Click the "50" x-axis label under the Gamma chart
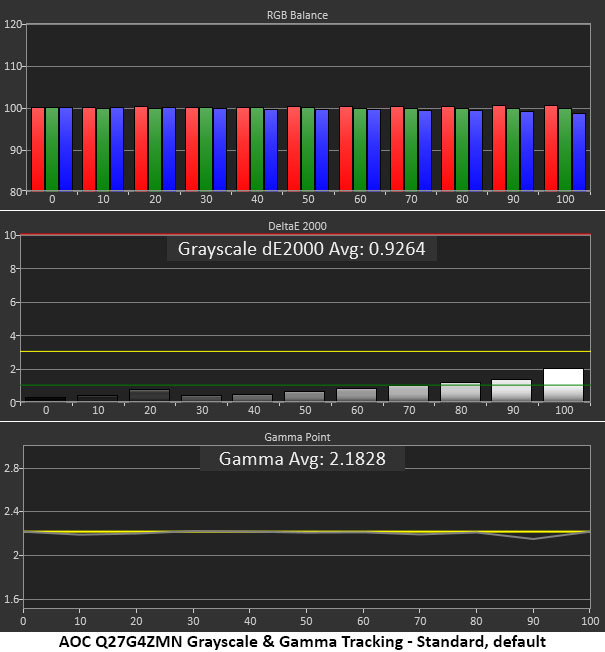 pos(306,621)
